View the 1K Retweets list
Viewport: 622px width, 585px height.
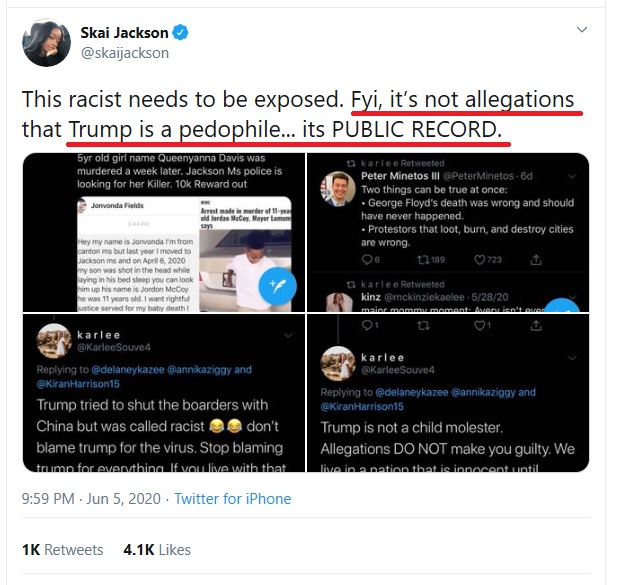click(63, 550)
